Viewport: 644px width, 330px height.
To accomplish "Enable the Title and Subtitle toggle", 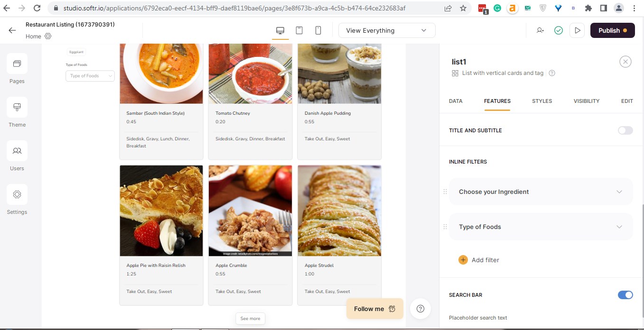I will 625,130.
